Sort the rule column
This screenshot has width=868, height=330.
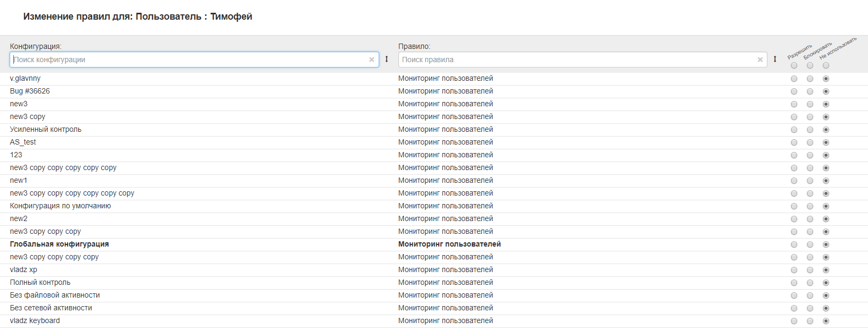coord(775,59)
